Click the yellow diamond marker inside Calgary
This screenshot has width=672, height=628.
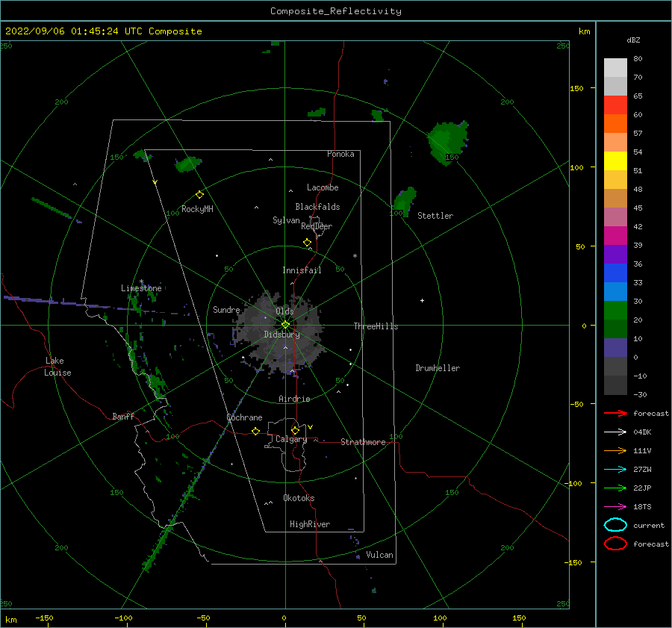tap(295, 430)
